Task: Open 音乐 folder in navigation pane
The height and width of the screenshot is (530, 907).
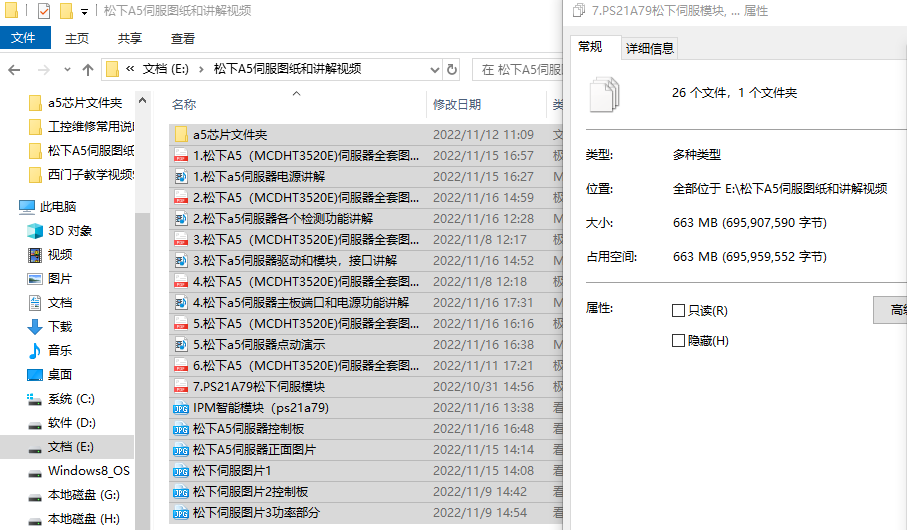Action: point(60,351)
